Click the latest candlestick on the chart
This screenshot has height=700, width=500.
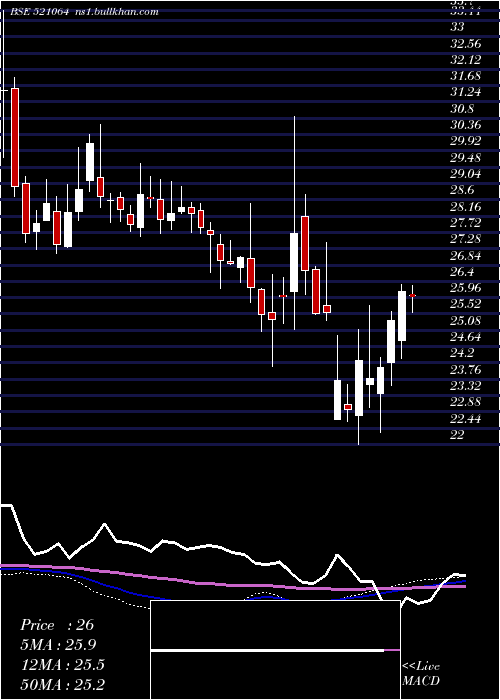click(412, 298)
